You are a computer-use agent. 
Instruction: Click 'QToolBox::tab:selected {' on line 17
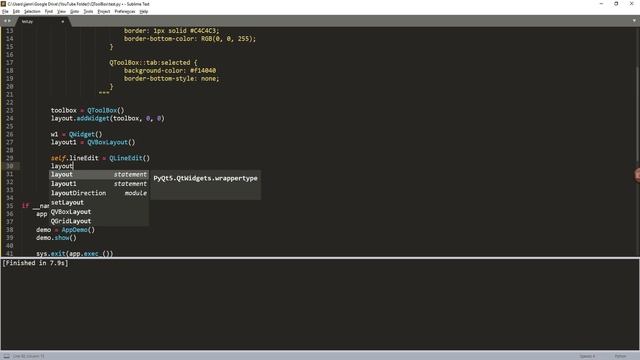(153, 62)
